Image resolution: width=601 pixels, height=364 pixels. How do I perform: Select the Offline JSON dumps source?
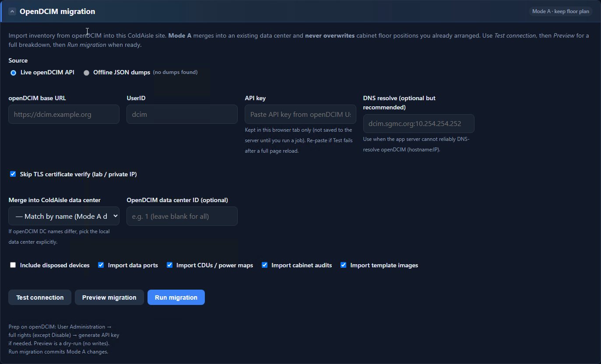point(86,73)
